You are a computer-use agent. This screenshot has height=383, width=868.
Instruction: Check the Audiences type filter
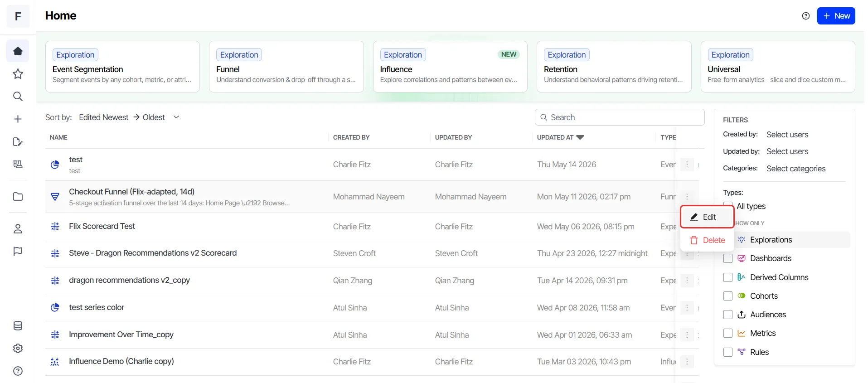[728, 315]
